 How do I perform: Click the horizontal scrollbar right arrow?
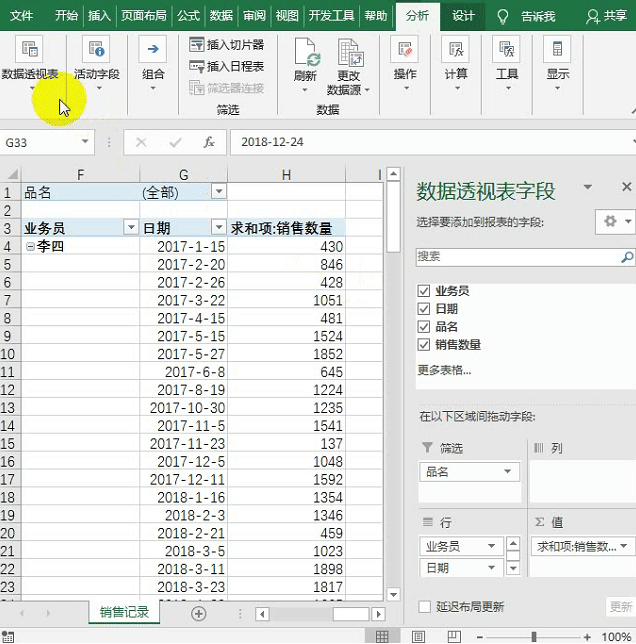click(379, 614)
